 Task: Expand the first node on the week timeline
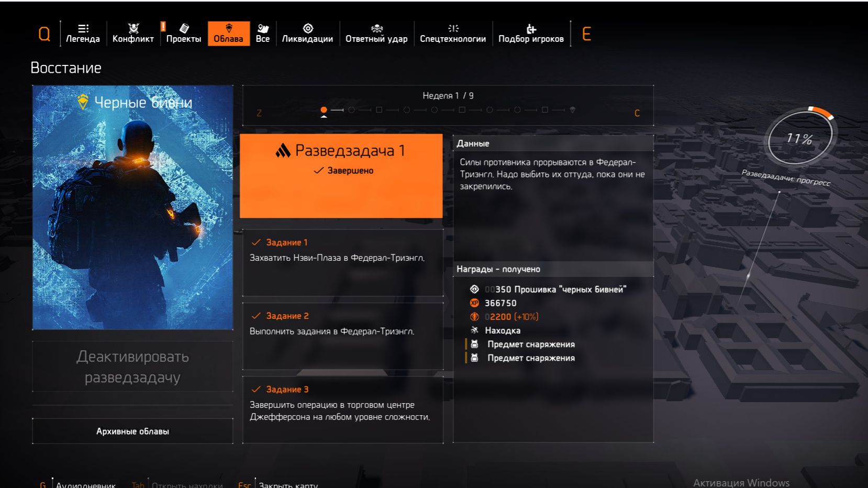pyautogui.click(x=323, y=110)
